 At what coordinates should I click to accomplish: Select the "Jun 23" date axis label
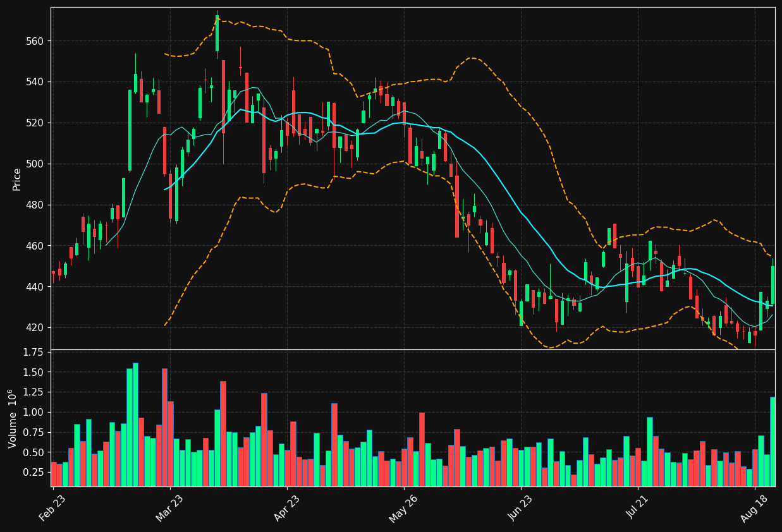point(520,507)
